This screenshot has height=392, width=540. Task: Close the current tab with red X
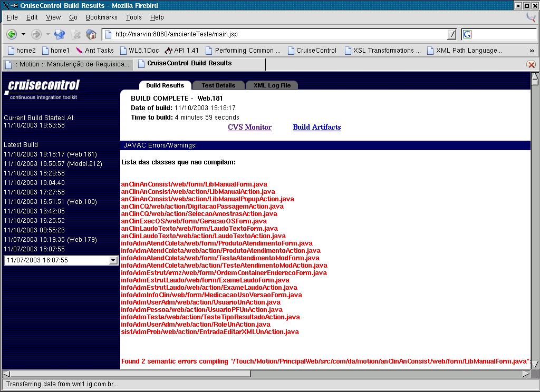click(531, 64)
